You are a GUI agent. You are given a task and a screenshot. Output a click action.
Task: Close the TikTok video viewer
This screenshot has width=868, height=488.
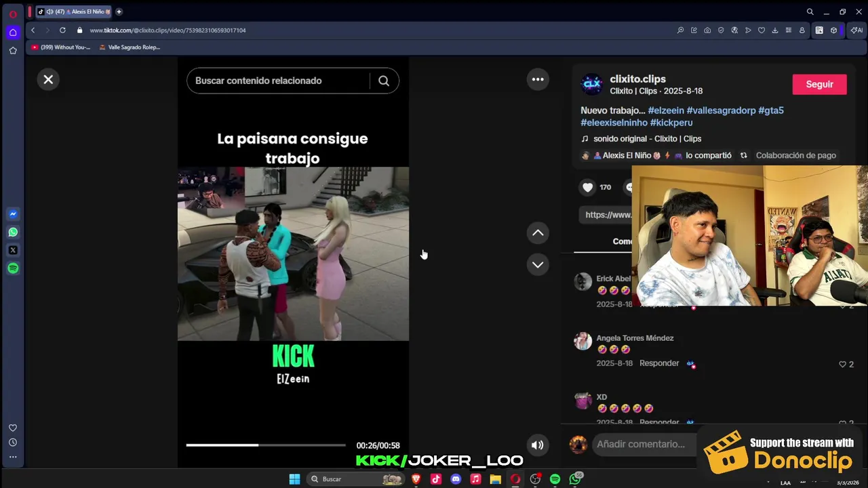[48, 79]
